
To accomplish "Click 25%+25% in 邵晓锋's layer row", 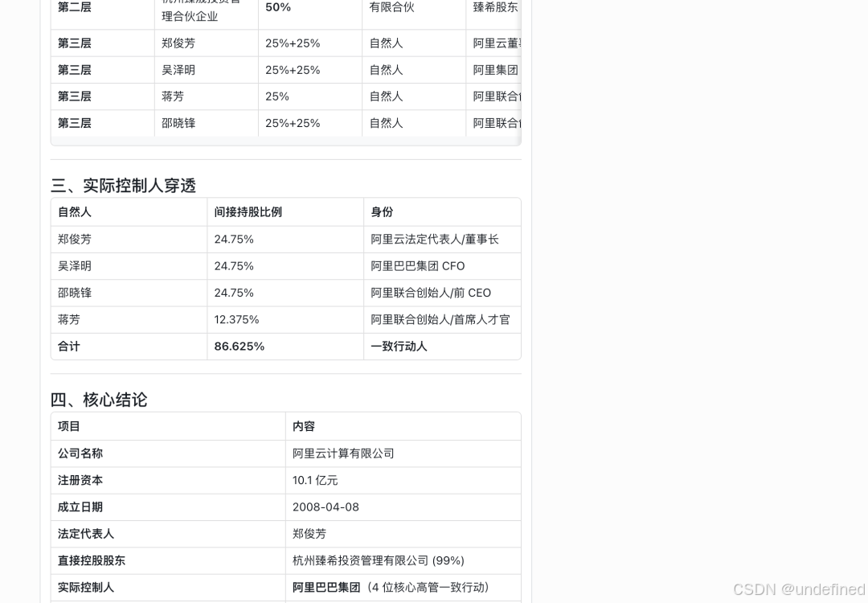I will [293, 123].
